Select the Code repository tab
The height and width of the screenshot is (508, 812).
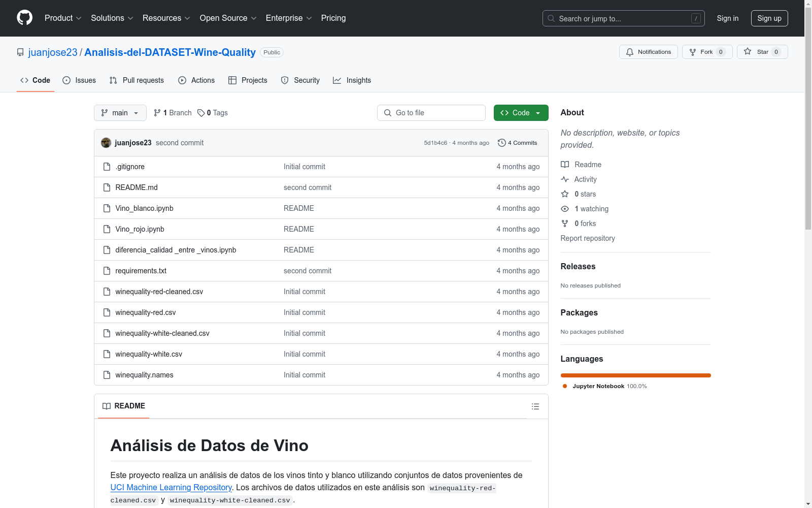(36, 80)
